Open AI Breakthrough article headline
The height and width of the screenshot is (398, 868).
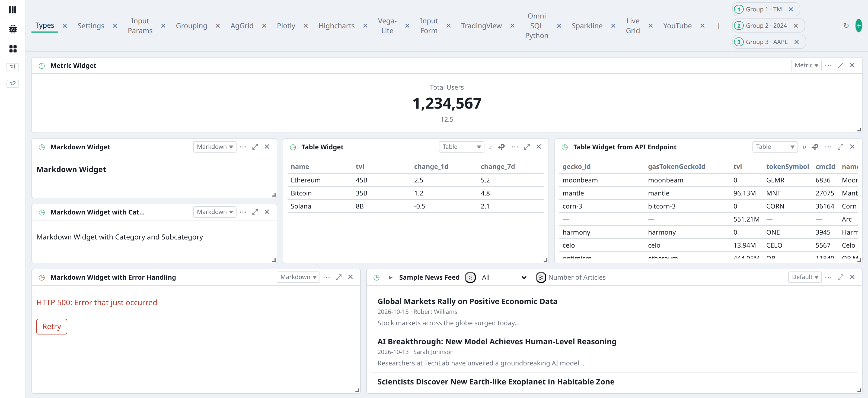point(497,341)
